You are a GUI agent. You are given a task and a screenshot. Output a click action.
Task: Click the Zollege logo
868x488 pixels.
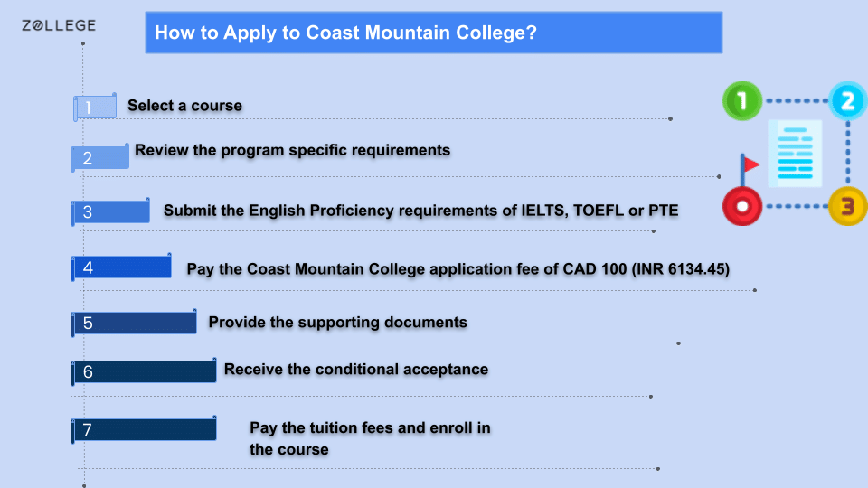[59, 25]
